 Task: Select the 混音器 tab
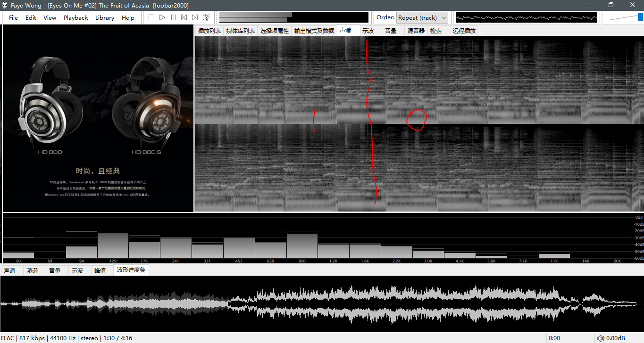coord(416,31)
